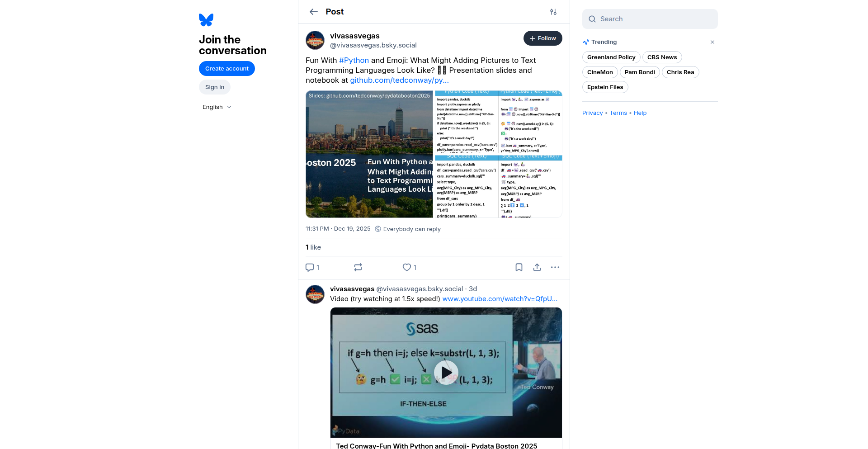
Task: Click the 'Trending' heading
Action: 604,42
